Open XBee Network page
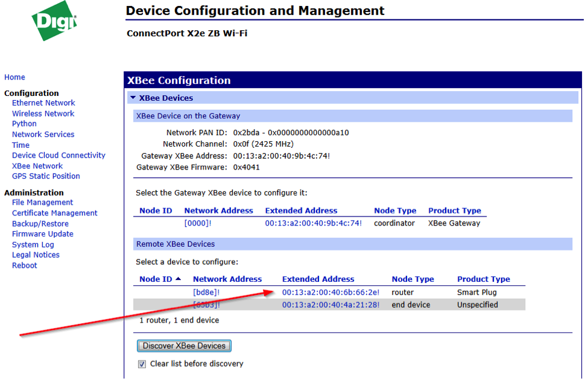The height and width of the screenshot is (379, 588). pos(37,166)
